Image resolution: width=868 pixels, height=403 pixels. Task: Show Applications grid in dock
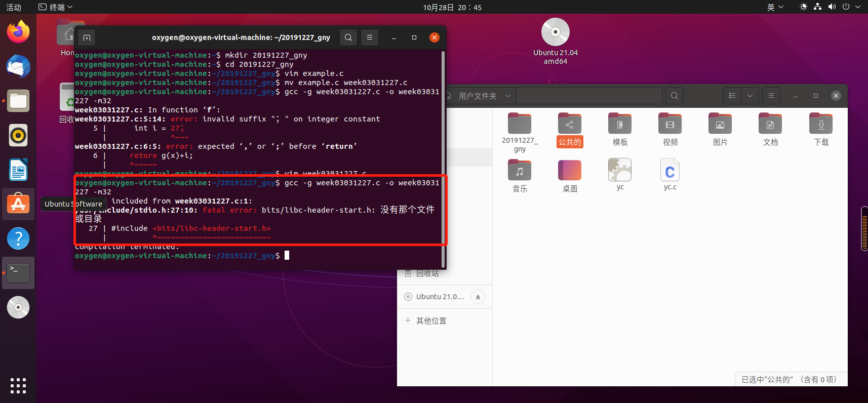(x=18, y=386)
